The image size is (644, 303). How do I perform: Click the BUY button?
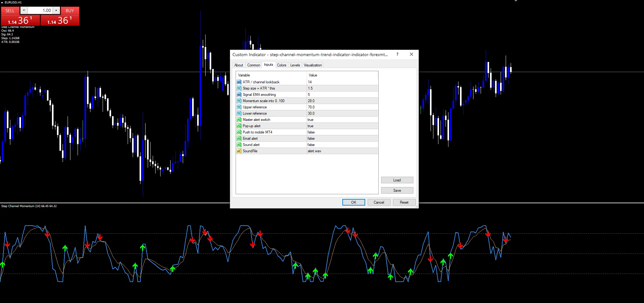[x=70, y=11]
